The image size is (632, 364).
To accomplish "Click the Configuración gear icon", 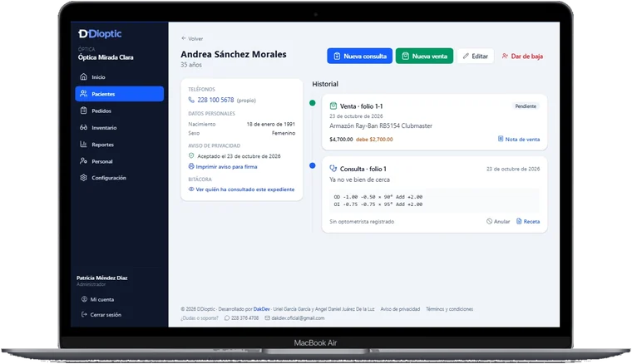I will tap(83, 178).
